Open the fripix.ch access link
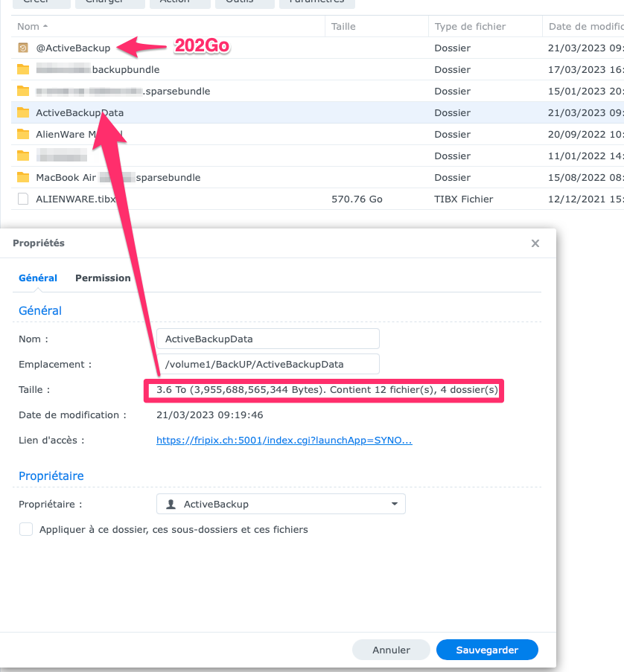Viewport: 624px width, 672px height. coord(284,440)
